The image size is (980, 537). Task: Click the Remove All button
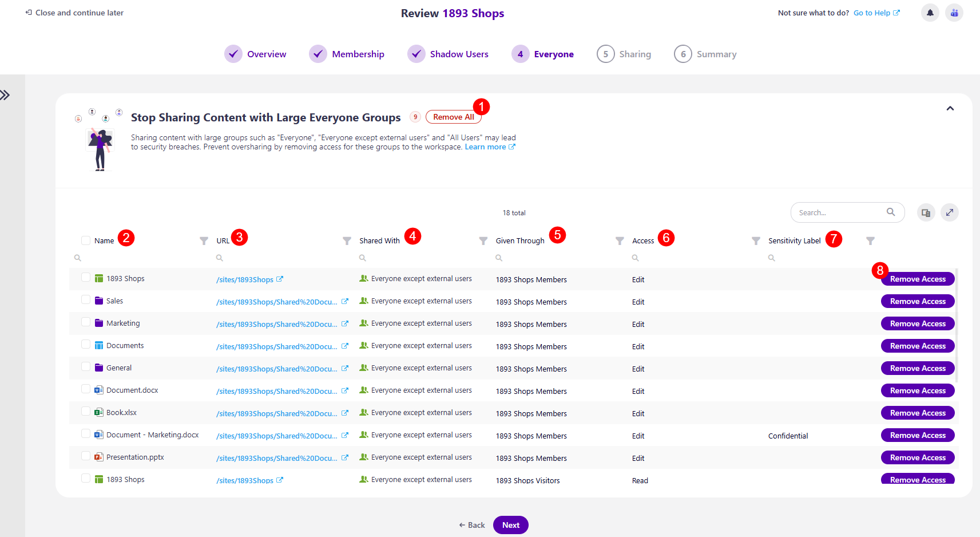(454, 116)
